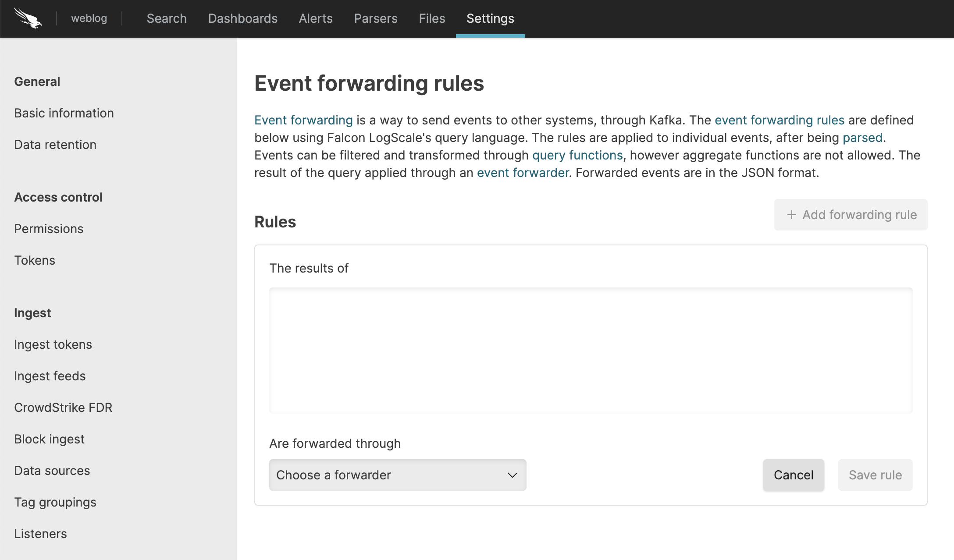Open the Choose a forwarder dropdown
The height and width of the screenshot is (560, 954).
(x=397, y=475)
